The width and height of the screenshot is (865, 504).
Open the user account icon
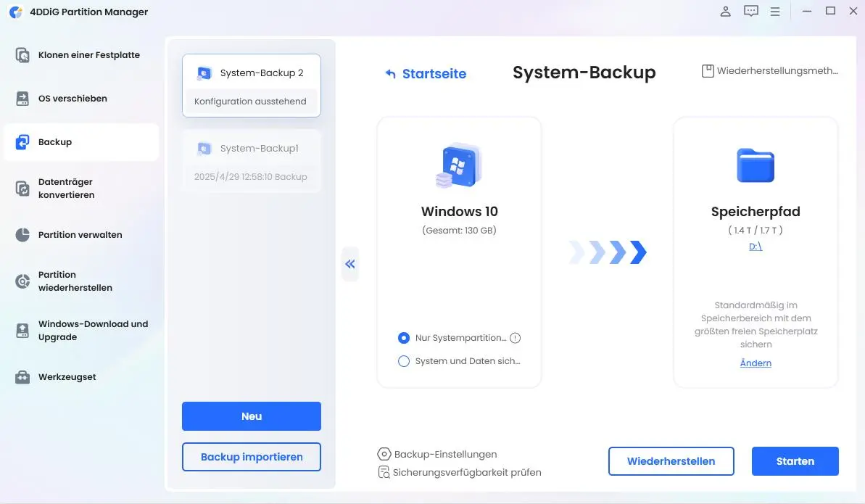tap(726, 11)
